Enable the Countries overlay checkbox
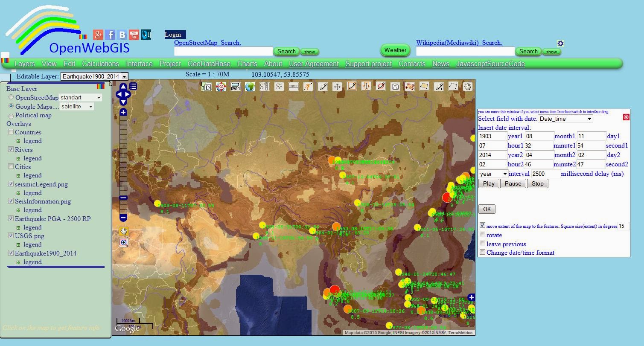The height and width of the screenshot is (346, 644). click(x=11, y=132)
